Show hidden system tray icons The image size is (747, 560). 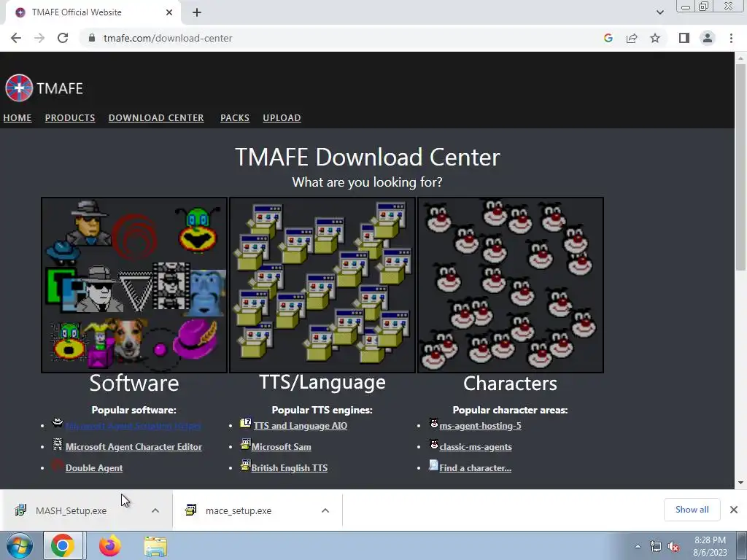pos(638,547)
